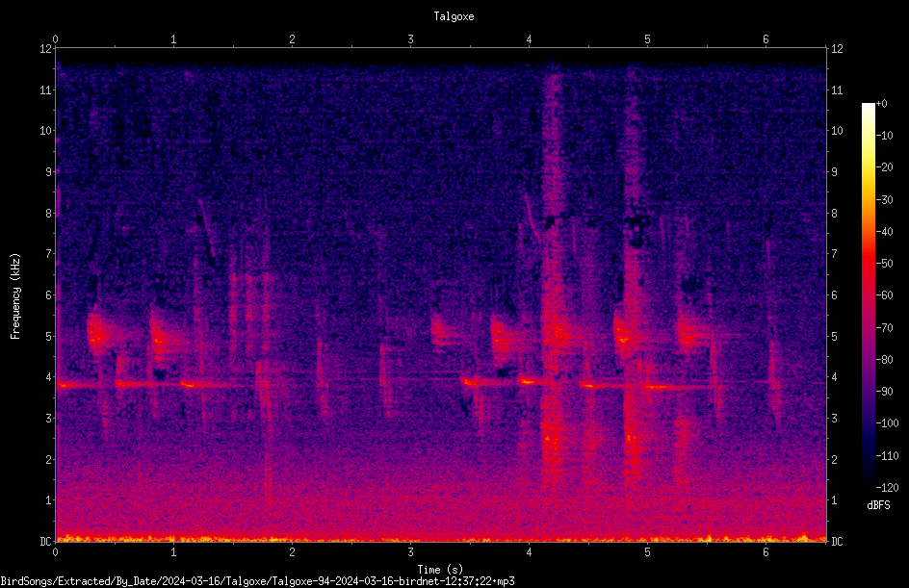Click the file path text at bottom
This screenshot has width=909, height=588.
click(x=257, y=581)
